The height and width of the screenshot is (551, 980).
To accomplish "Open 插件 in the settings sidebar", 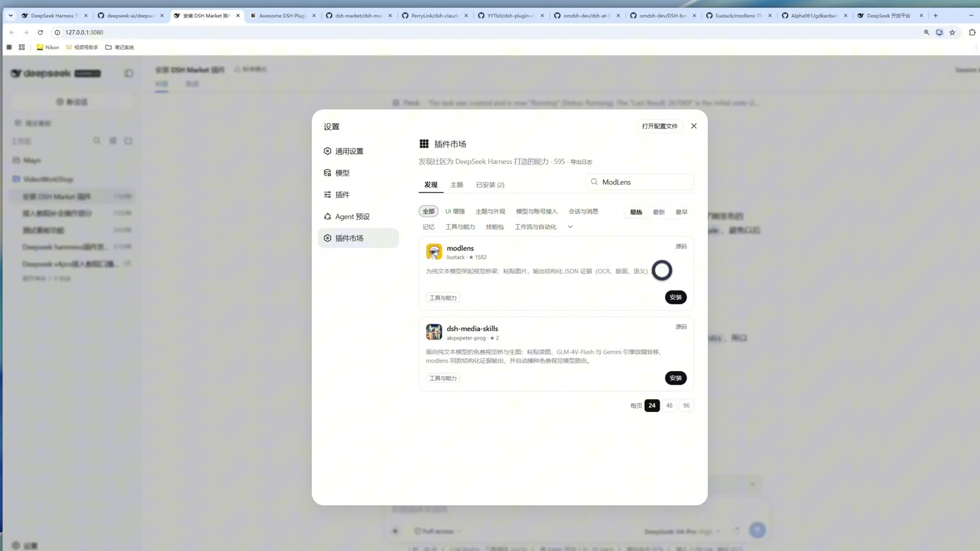I will pyautogui.click(x=358, y=195).
